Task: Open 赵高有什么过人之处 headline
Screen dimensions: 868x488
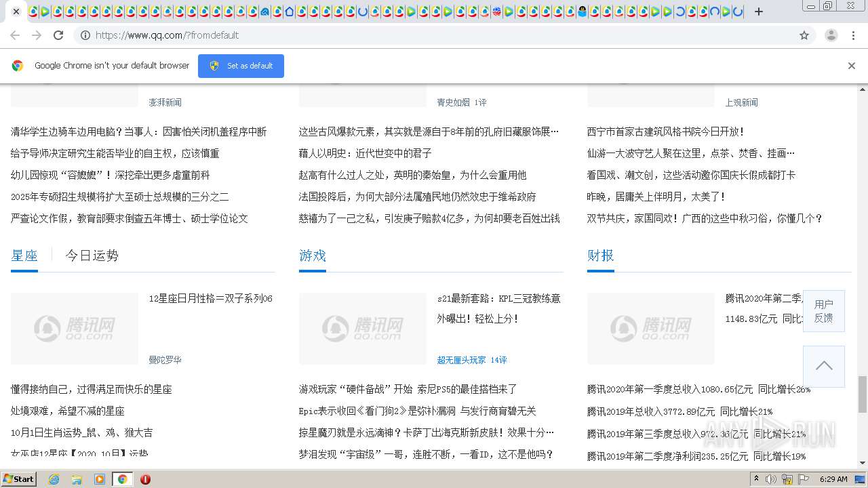Action: pos(413,175)
